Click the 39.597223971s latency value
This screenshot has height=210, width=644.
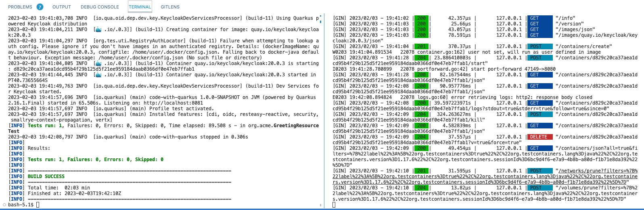[x=452, y=103]
